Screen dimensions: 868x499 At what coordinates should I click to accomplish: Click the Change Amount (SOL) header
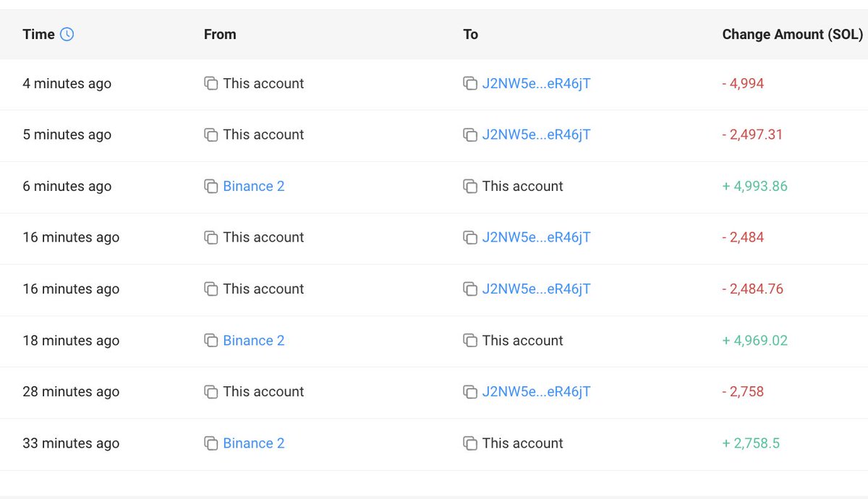pos(792,34)
